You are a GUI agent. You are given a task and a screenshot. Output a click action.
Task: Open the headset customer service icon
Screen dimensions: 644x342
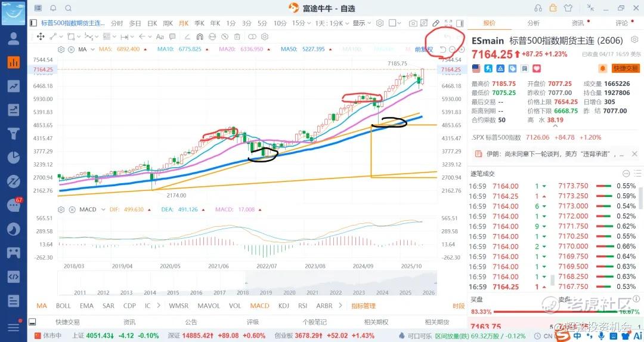(538, 8)
